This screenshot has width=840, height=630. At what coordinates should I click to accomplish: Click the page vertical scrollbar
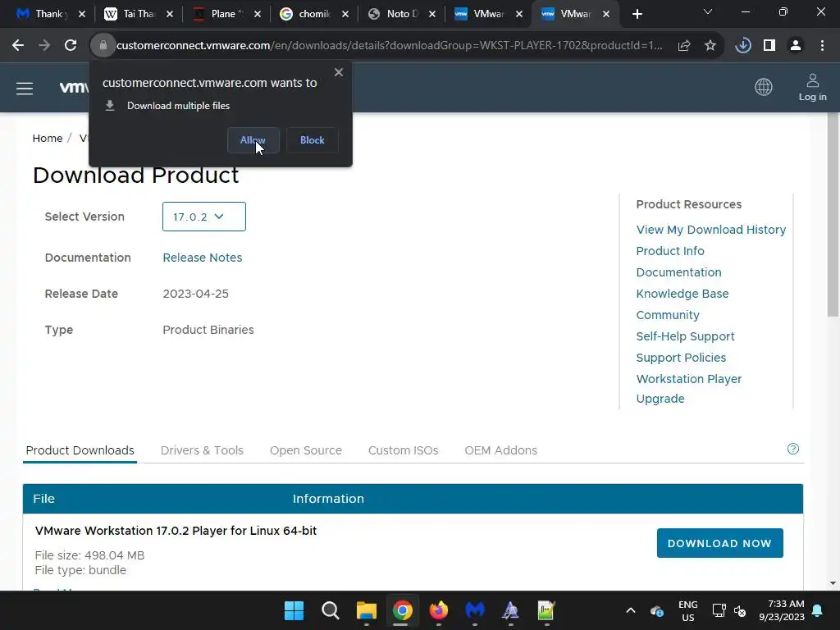click(833, 214)
